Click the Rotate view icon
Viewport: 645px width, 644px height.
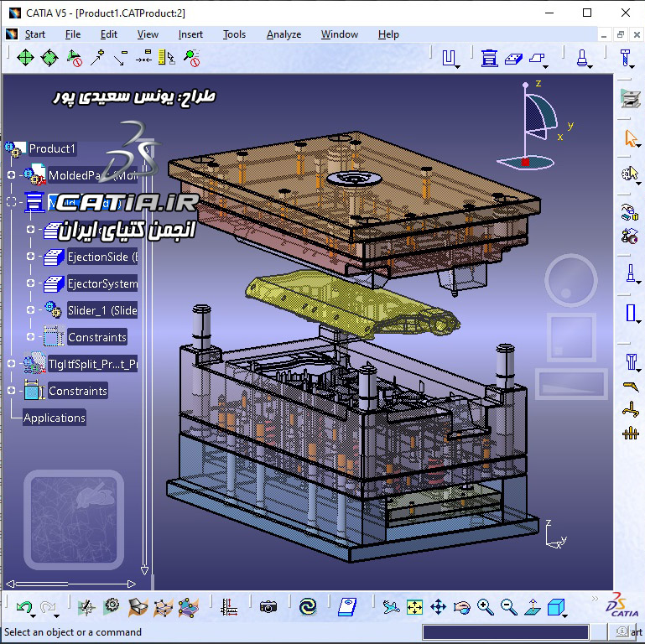coord(461,607)
